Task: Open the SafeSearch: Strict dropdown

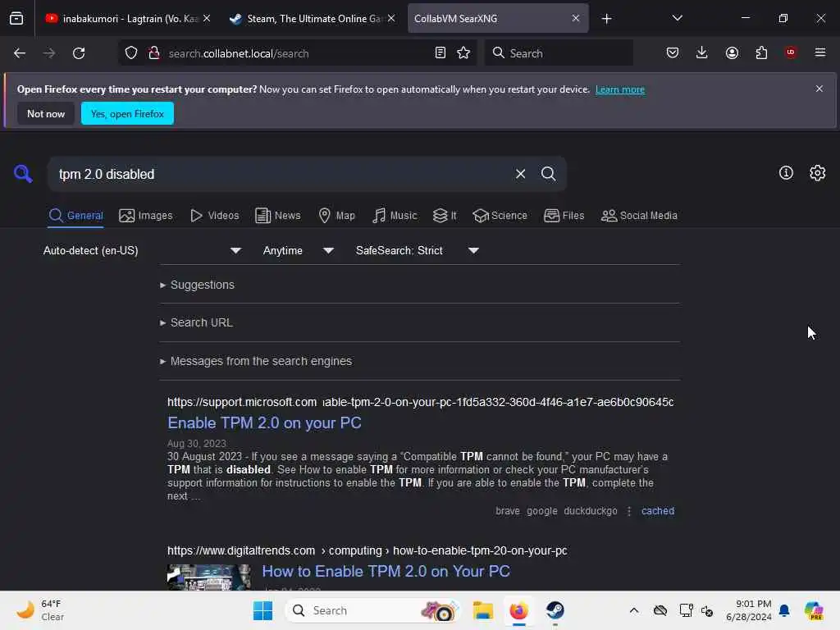Action: pos(417,250)
